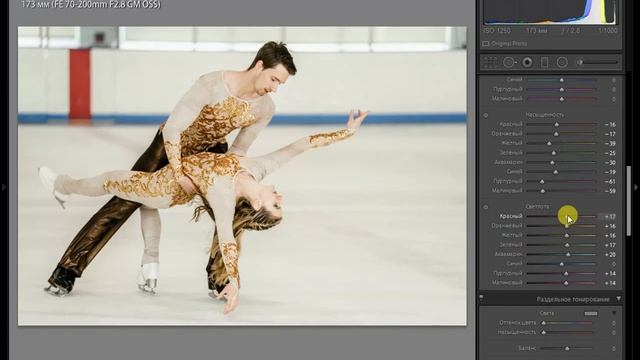Adjust the split toning Баланс slider
Screen dimensions: 640x360
pos(567,349)
